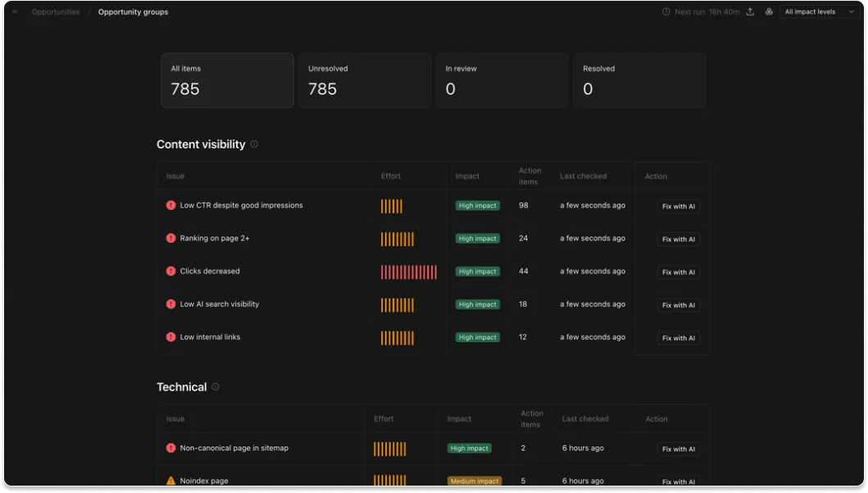Viewport: 868px width, 493px height.
Task: Click the Next run: 16h 40m text
Action: [x=707, y=11]
